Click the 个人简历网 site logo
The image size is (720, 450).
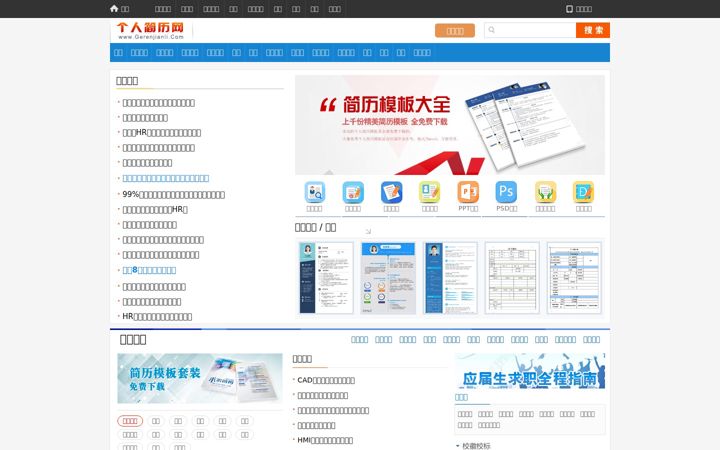point(151,31)
